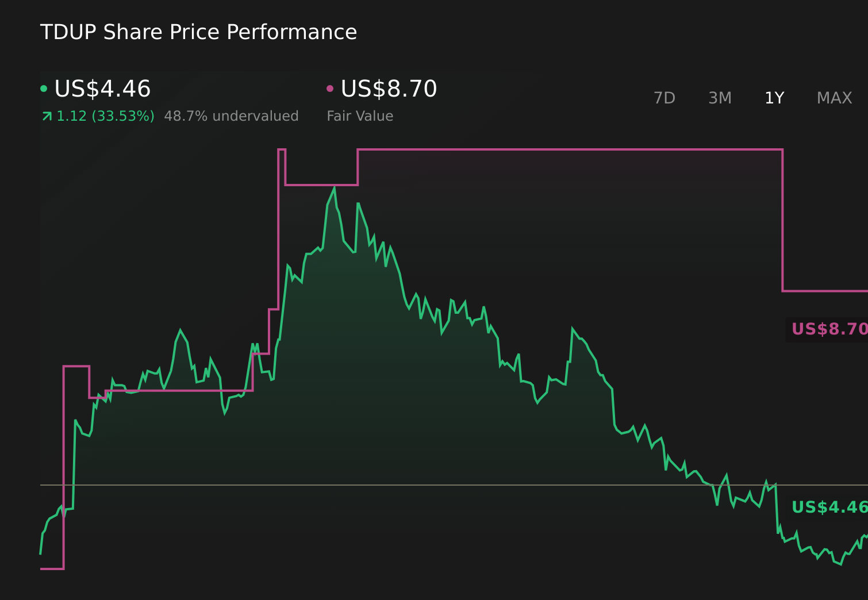
Task: Click the highest peak of green price line
Action: (x=334, y=188)
